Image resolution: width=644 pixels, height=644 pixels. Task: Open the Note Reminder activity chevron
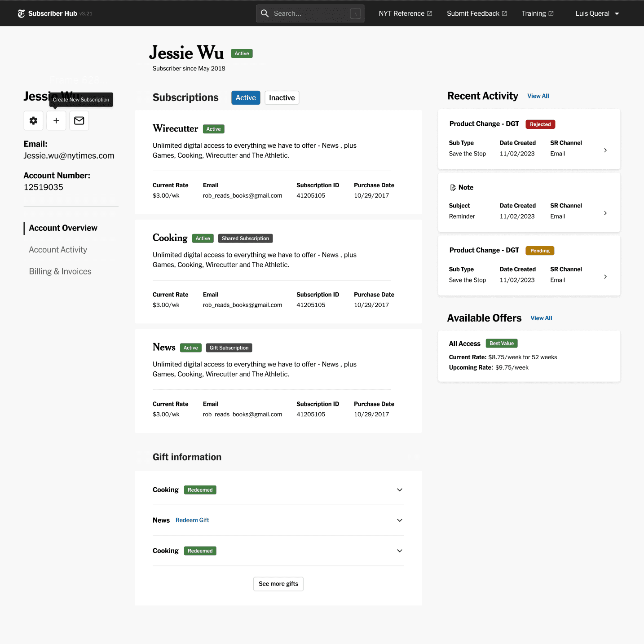pyautogui.click(x=605, y=213)
